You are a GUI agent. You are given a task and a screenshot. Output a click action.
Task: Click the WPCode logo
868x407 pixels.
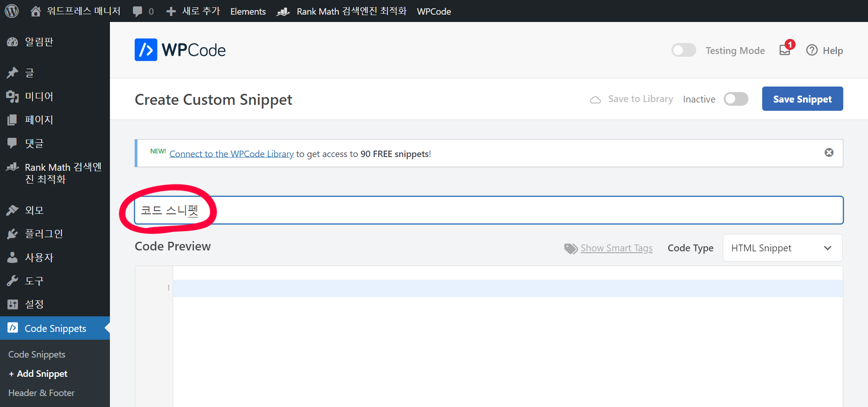click(x=180, y=50)
